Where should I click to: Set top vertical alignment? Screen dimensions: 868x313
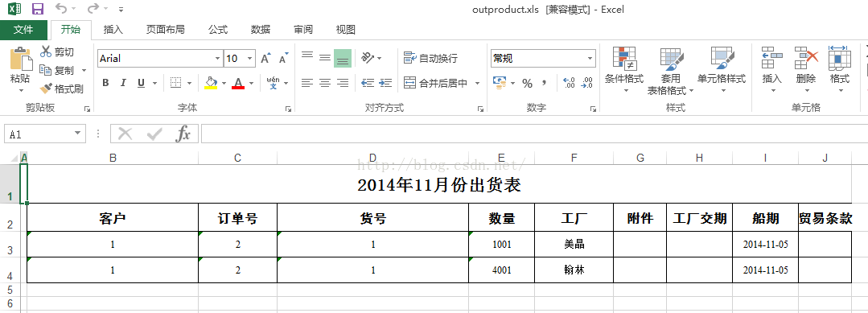(307, 56)
